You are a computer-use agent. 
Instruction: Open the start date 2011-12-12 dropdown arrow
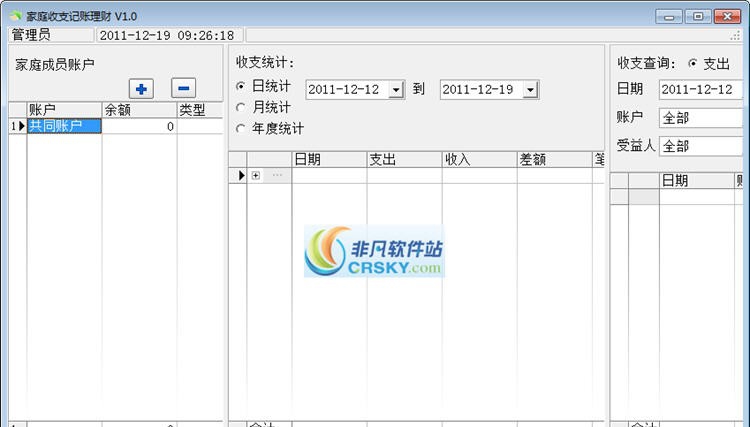[x=397, y=90]
